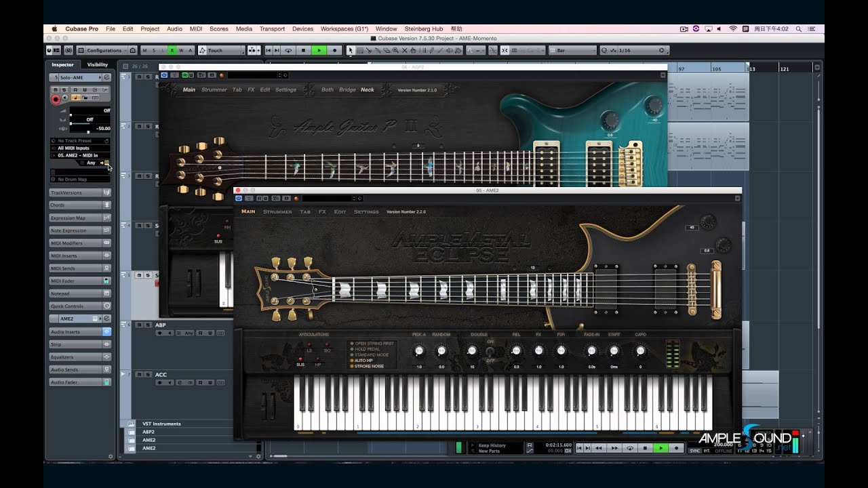The width and height of the screenshot is (868, 488).
Task: Click the Play button in bottom transport panel
Action: click(660, 448)
